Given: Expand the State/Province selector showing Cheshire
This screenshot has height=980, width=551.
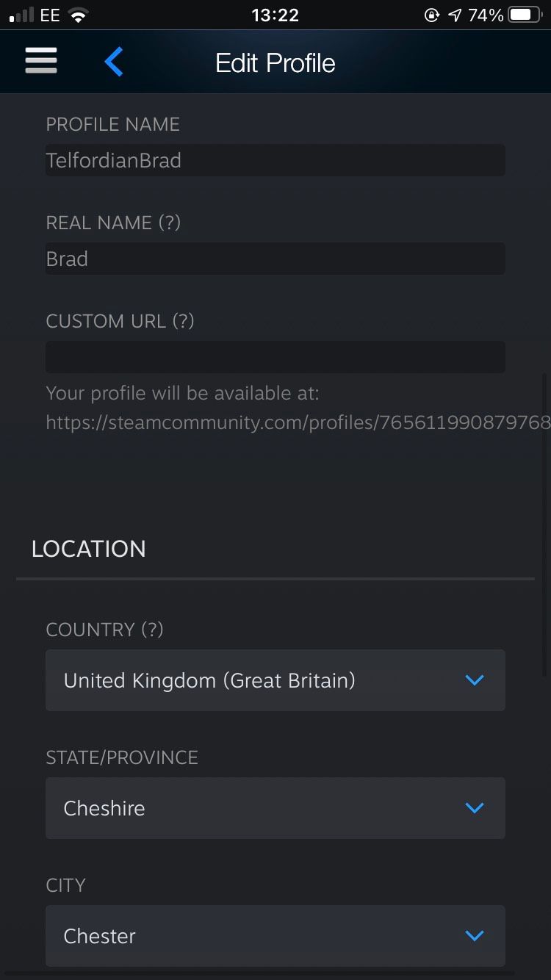Looking at the screenshot, I should (275, 808).
